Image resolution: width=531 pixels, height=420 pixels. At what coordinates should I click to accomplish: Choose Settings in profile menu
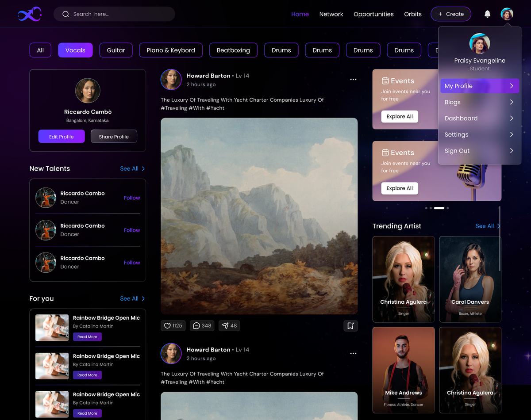pos(480,134)
